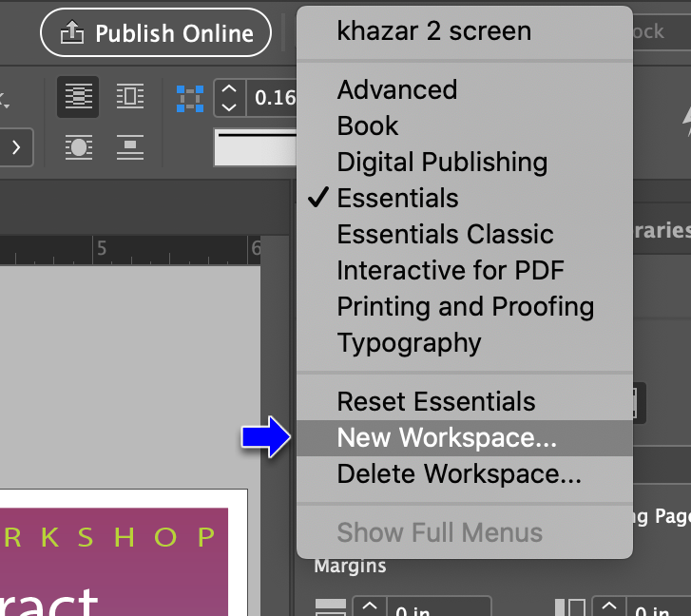Increase the 0.16 value with up arrow
This screenshot has height=616, width=691.
[x=229, y=89]
